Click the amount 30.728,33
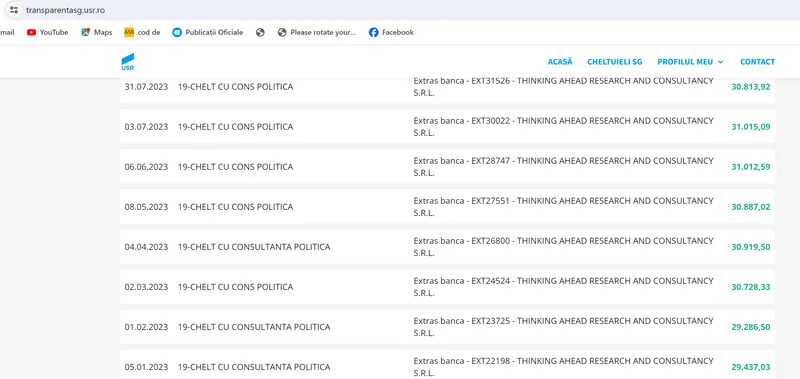This screenshot has width=800, height=379. [751, 287]
